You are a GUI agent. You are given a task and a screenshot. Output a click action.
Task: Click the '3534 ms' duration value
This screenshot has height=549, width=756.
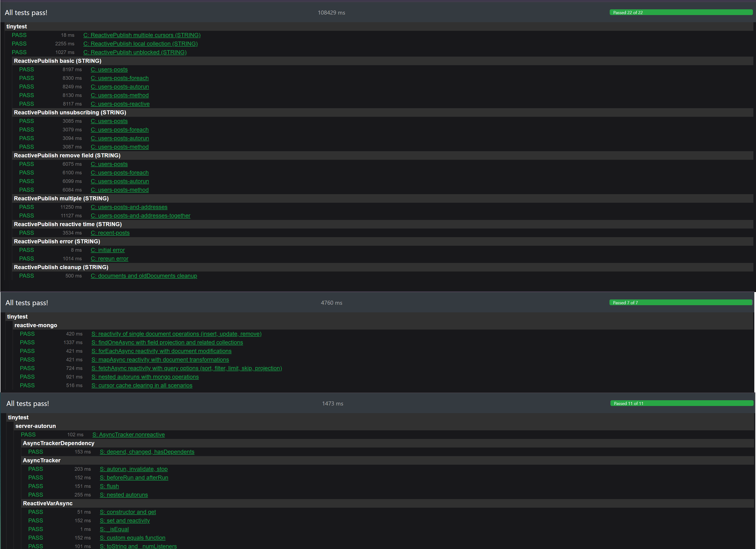pyautogui.click(x=72, y=233)
